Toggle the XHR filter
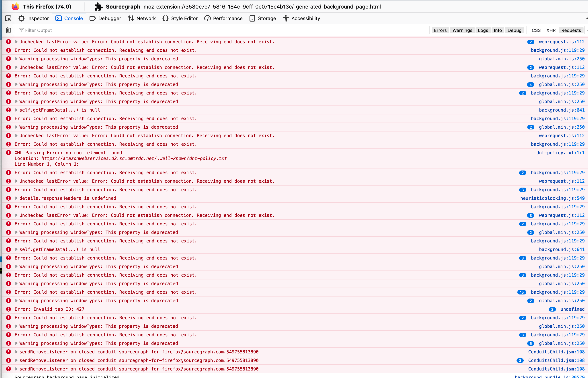This screenshot has width=588, height=378. (x=551, y=30)
